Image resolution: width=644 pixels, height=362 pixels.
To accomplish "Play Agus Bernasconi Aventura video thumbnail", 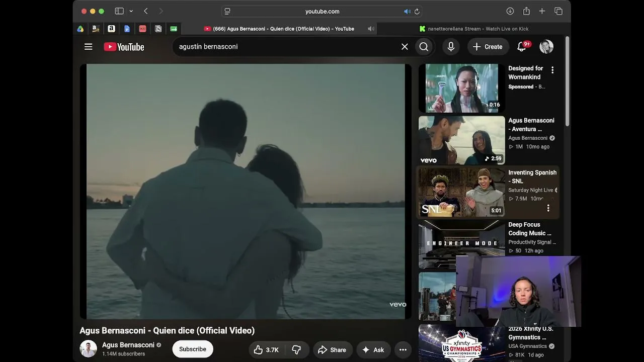I will (462, 140).
